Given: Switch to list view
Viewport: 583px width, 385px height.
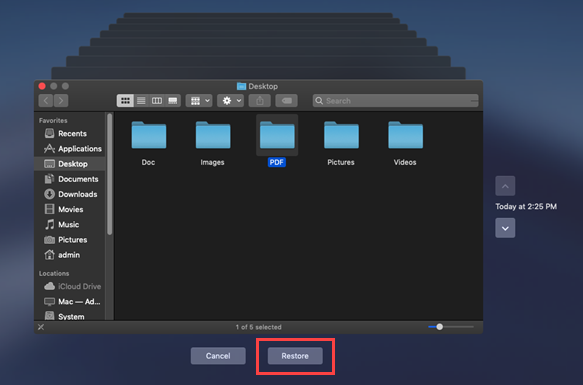Looking at the screenshot, I should [x=141, y=101].
